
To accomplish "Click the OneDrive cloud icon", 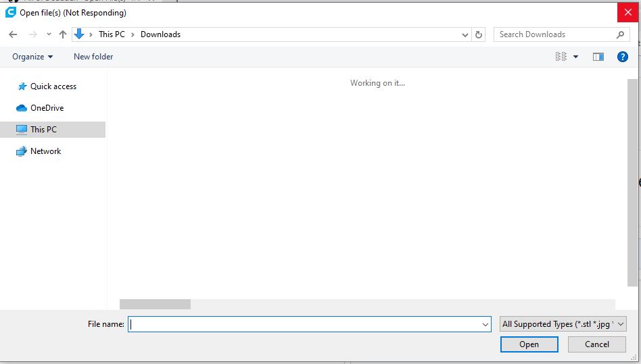I will pos(21,108).
